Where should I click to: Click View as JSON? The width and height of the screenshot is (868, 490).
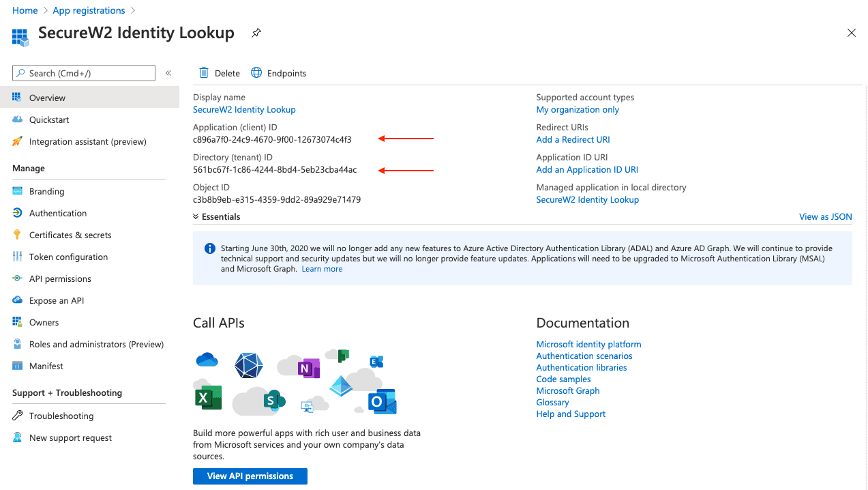(x=826, y=216)
